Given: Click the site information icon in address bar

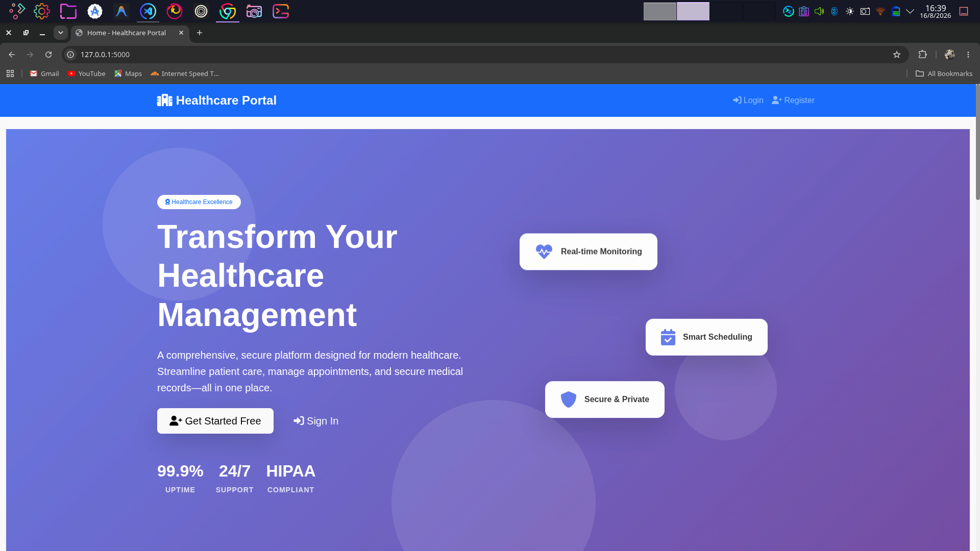Looking at the screenshot, I should pyautogui.click(x=71, y=55).
